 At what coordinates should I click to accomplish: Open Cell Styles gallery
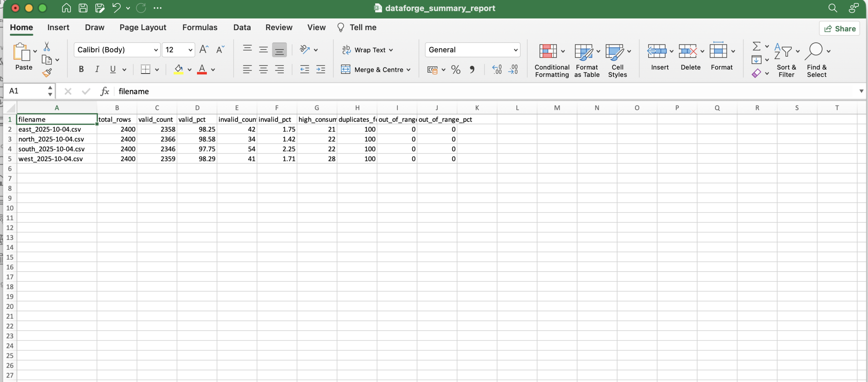(617, 60)
